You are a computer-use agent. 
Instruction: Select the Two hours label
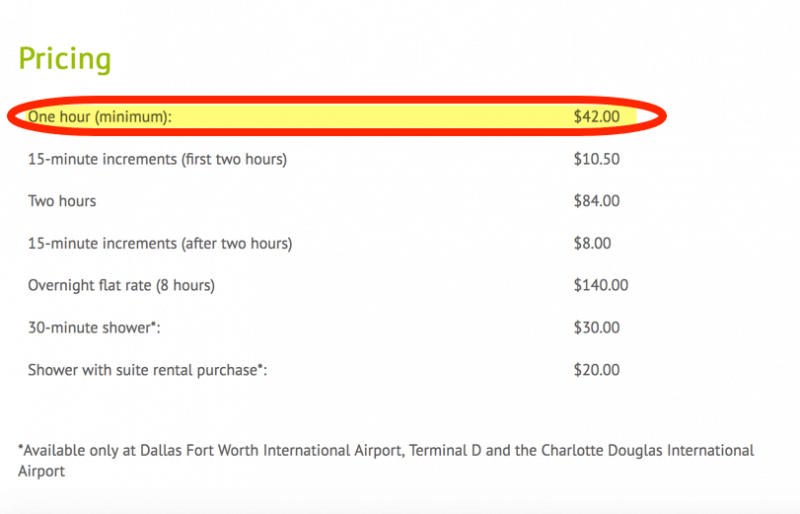(62, 201)
